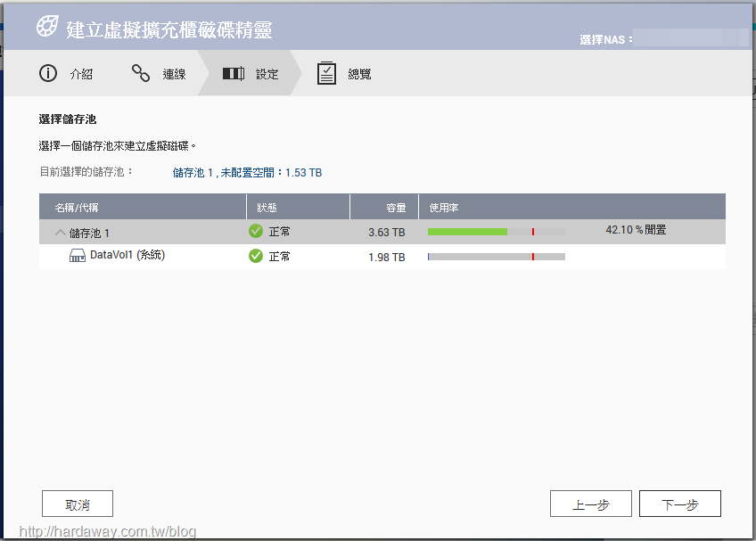Click green status check for DataVol1
Screen dimensions: 756x541
256,256
